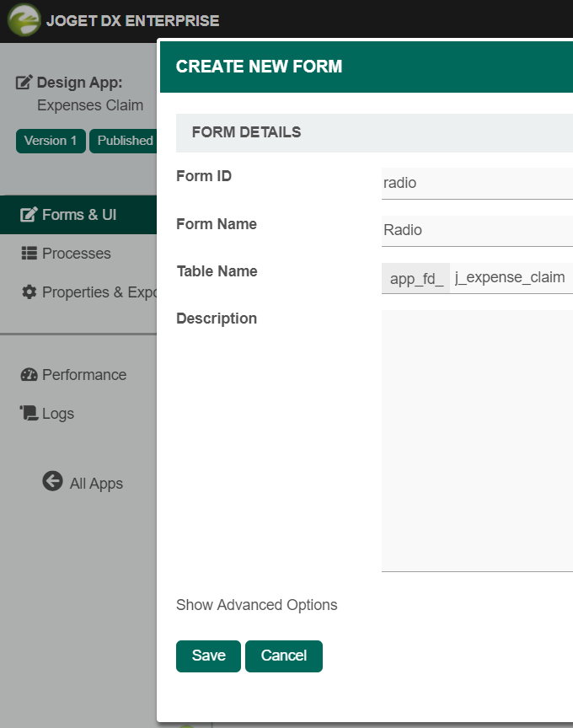Click the Design App: heading text

tap(80, 83)
